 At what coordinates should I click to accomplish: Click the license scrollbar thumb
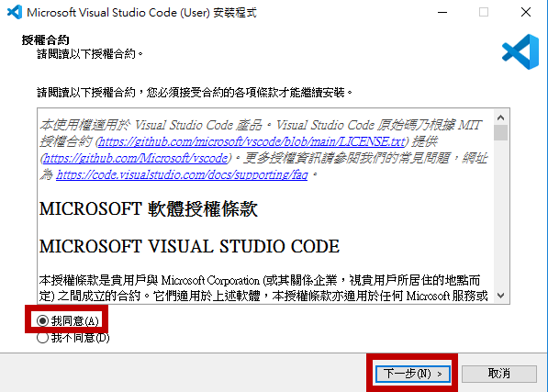tap(501, 133)
